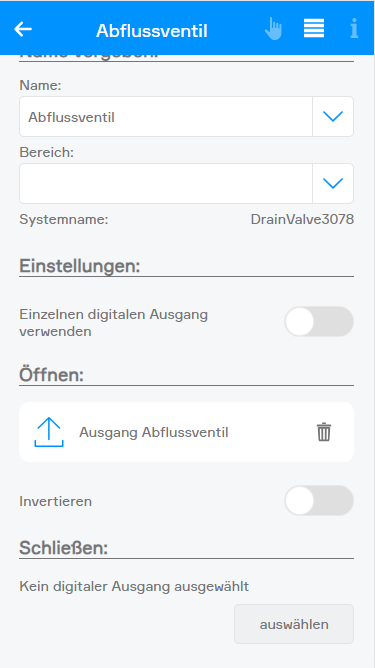Enable the Invertieren switch
This screenshot has height=668, width=375.
coord(319,501)
